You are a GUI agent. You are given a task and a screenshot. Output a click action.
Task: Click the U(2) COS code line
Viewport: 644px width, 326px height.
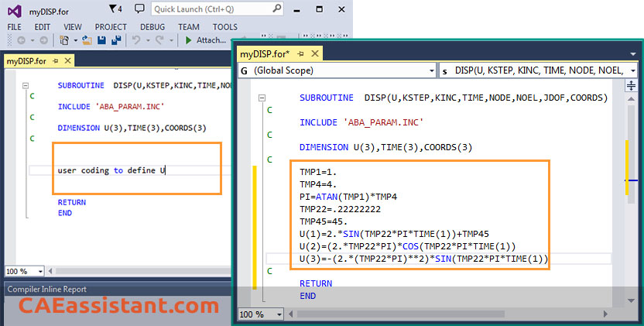coord(407,246)
